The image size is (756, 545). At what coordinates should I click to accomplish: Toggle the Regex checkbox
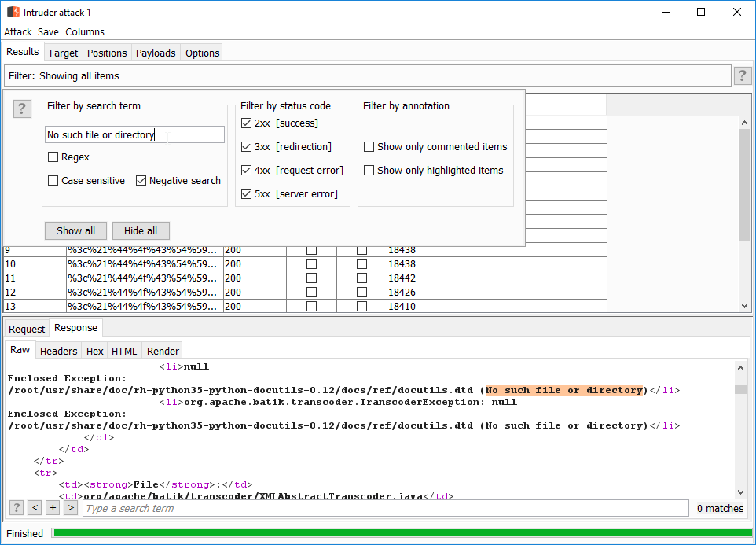(x=53, y=157)
